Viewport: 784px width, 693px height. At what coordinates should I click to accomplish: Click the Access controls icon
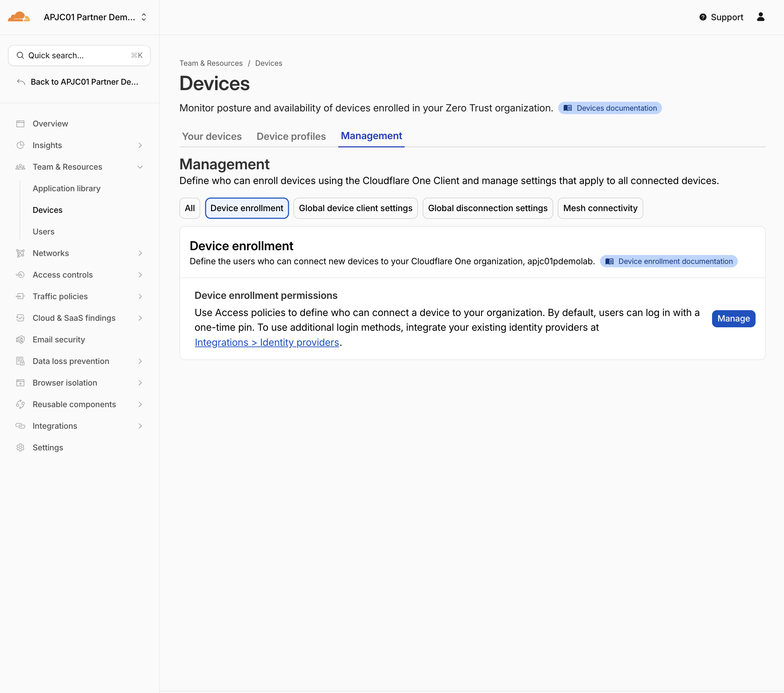[20, 275]
